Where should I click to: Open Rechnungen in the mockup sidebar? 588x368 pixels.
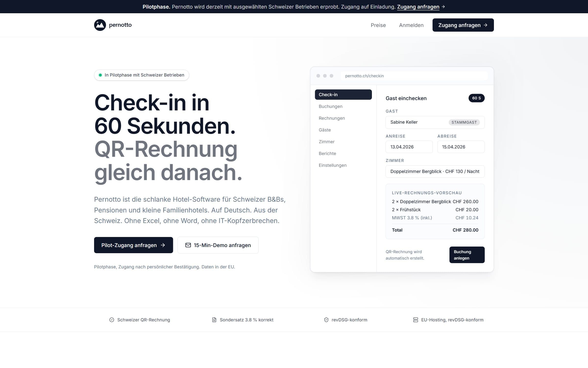(x=343, y=118)
